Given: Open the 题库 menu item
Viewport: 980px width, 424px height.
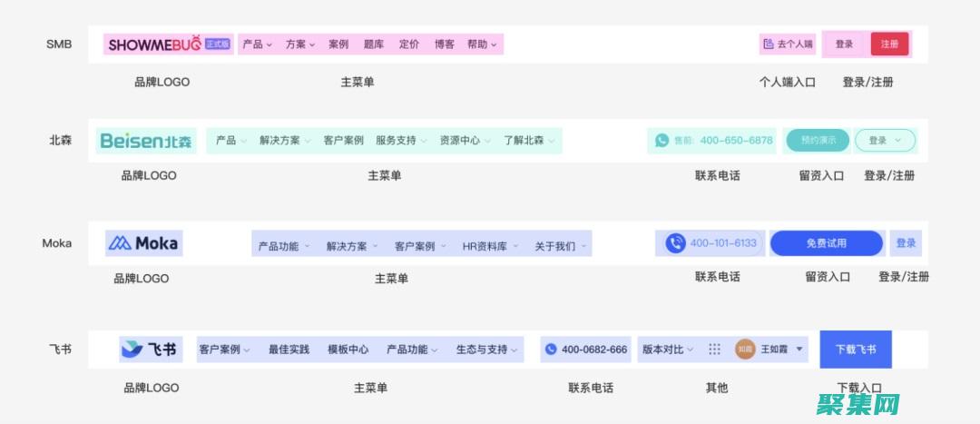Looking at the screenshot, I should click(374, 44).
